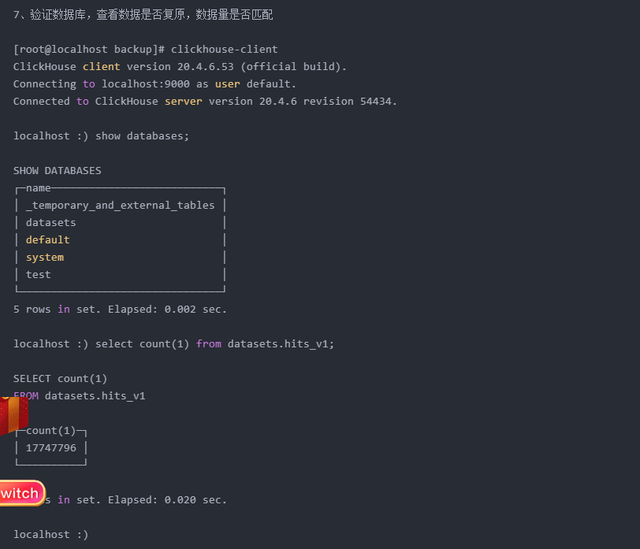Click the uppercase SHOW DATABASES output line
The height and width of the screenshot is (549, 640).
coord(57,171)
